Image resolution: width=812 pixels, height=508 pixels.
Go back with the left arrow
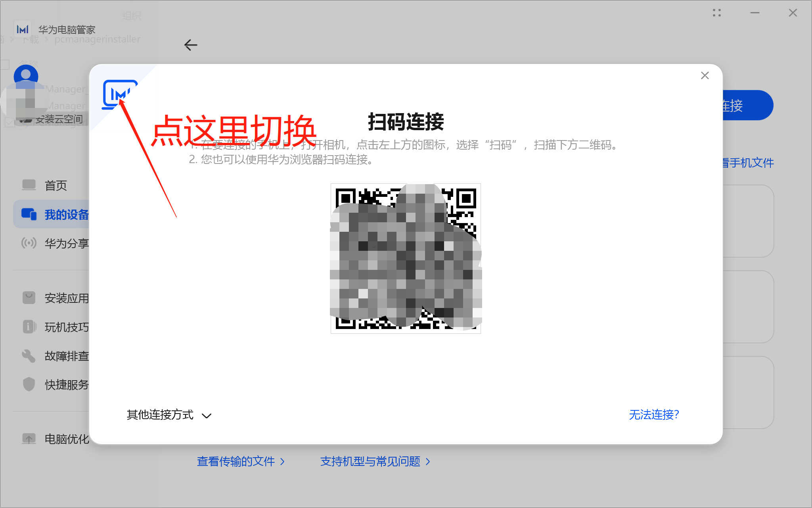coord(191,45)
